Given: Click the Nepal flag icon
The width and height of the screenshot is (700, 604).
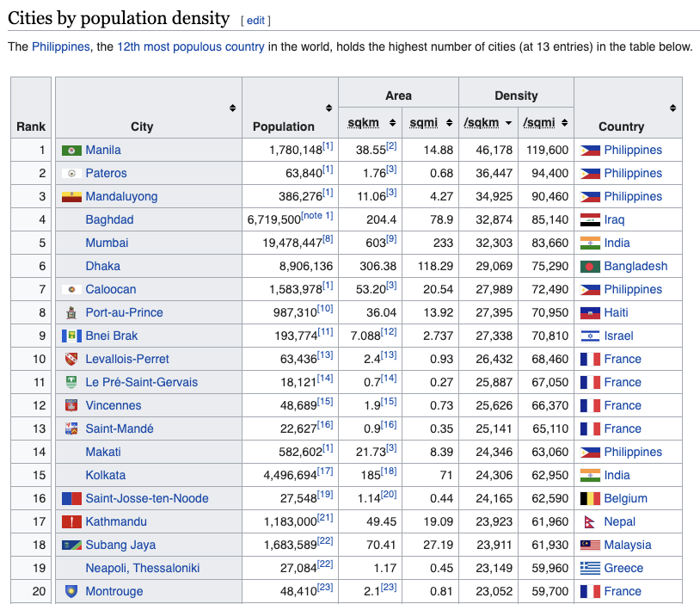Looking at the screenshot, I should pos(590,521).
